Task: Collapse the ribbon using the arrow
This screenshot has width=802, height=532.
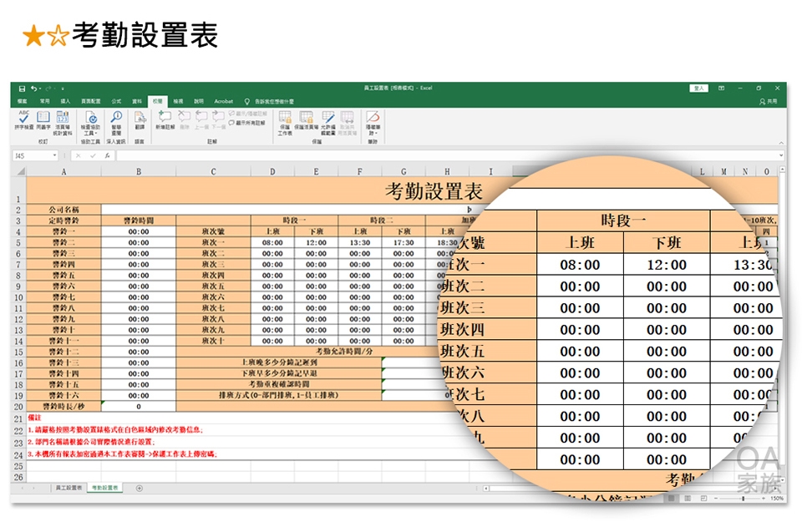Action: point(781,142)
